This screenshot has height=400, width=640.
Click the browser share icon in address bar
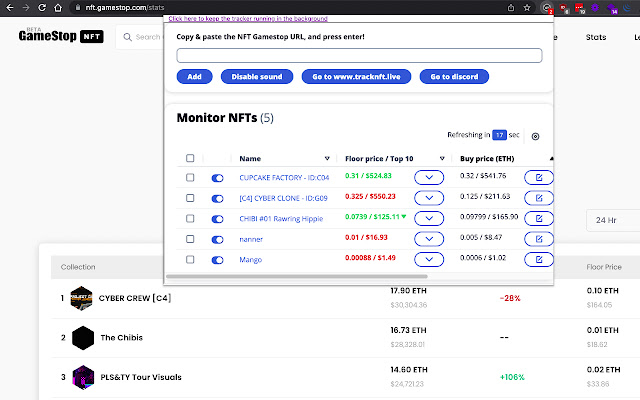pyautogui.click(x=513, y=7)
